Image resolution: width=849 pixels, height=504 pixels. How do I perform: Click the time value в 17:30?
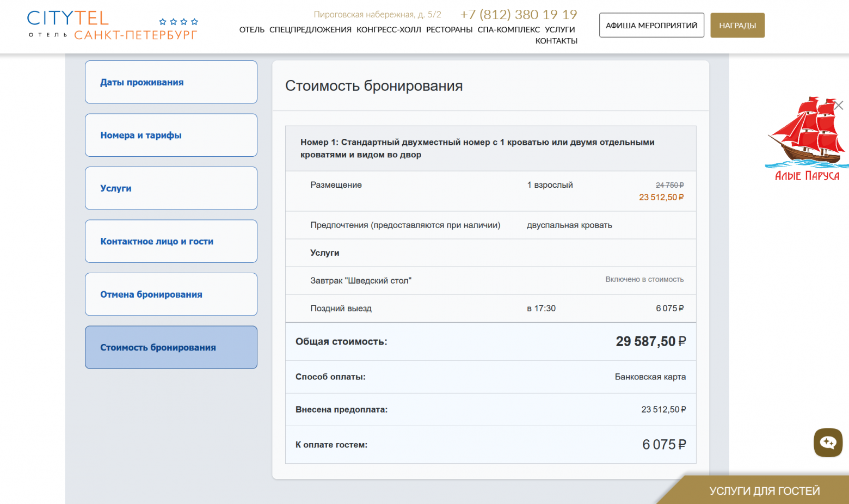(x=541, y=309)
